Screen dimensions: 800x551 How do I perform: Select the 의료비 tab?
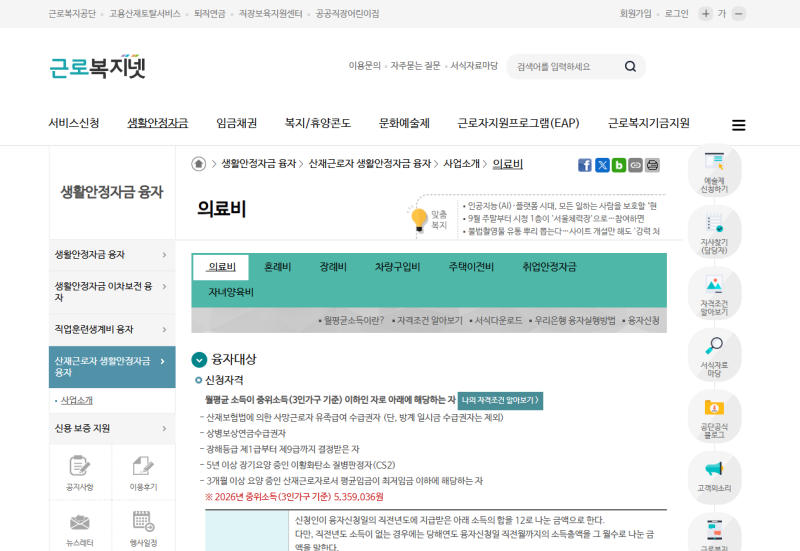[221, 267]
